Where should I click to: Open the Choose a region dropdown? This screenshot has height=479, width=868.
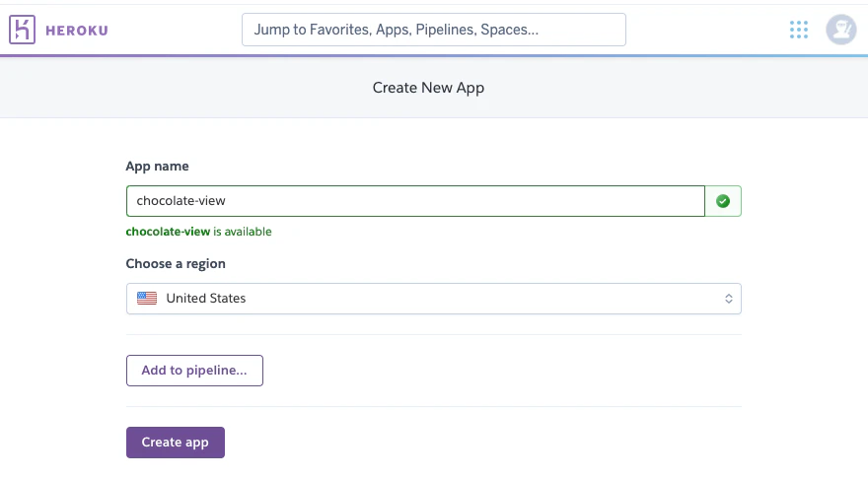(433, 299)
